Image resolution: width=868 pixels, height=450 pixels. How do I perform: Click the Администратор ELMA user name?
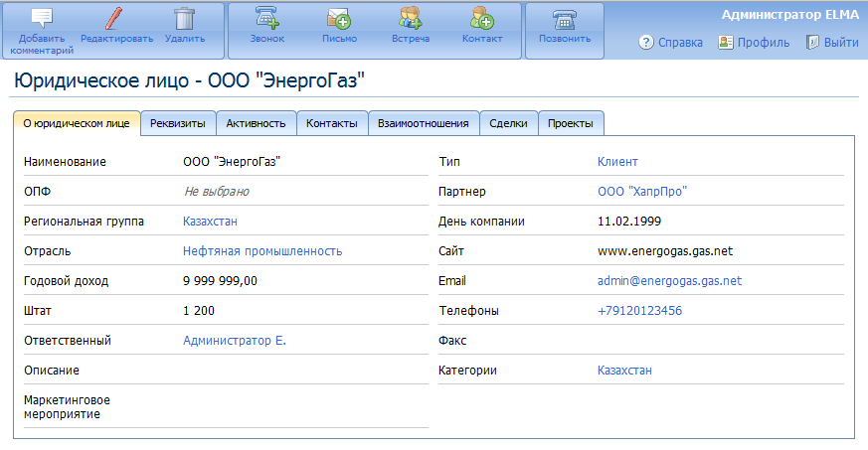[x=789, y=15]
